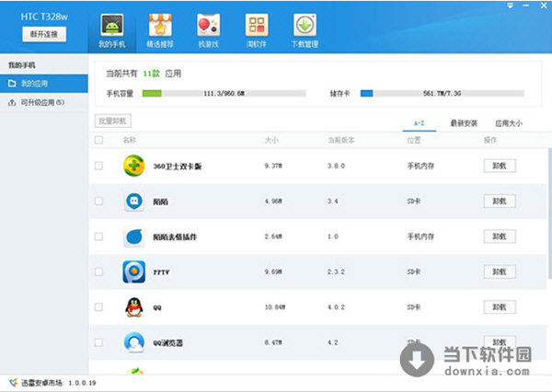
Task: Check the select-all checkbox in header
Action: [x=99, y=141]
